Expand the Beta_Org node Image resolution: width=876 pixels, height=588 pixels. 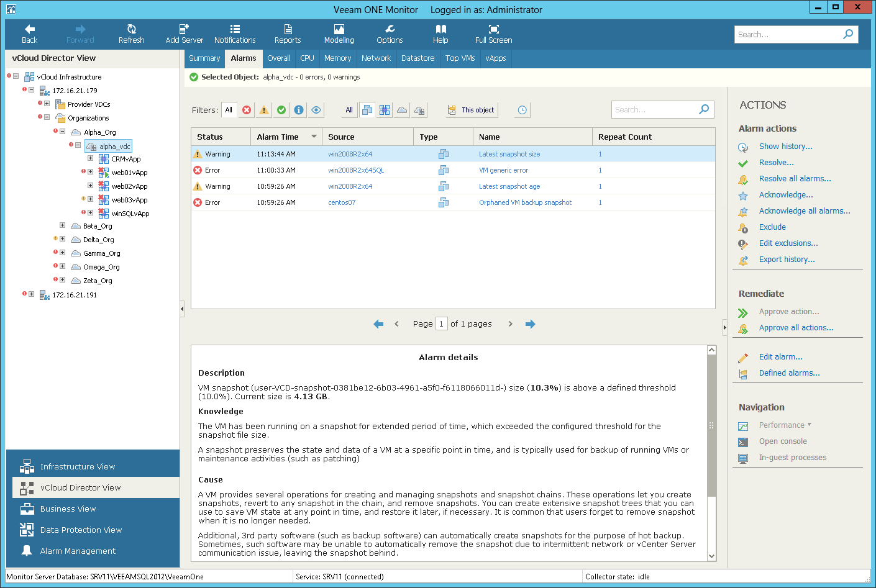click(x=62, y=225)
